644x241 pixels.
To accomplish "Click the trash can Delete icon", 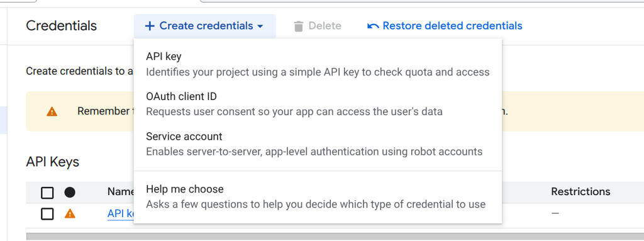I will [x=299, y=26].
